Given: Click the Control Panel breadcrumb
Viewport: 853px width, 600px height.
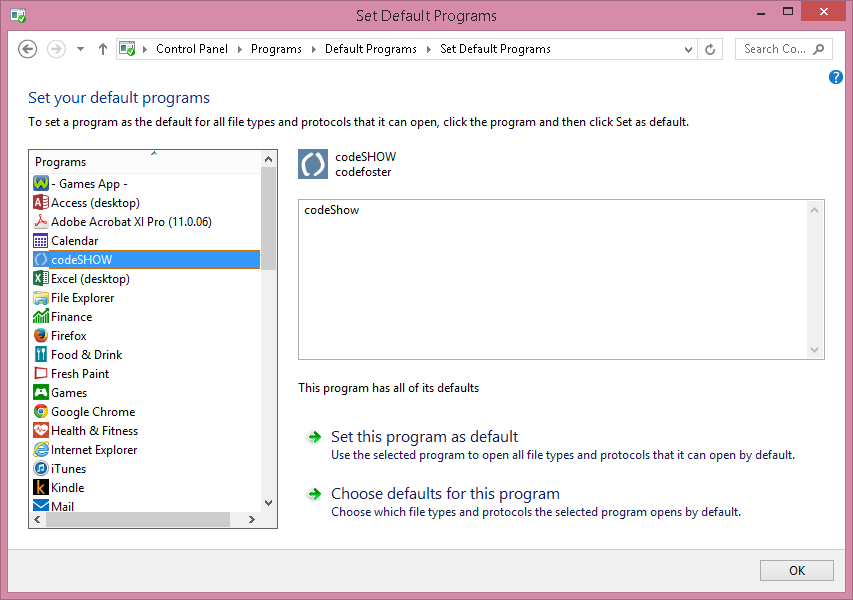Looking at the screenshot, I should pyautogui.click(x=192, y=49).
